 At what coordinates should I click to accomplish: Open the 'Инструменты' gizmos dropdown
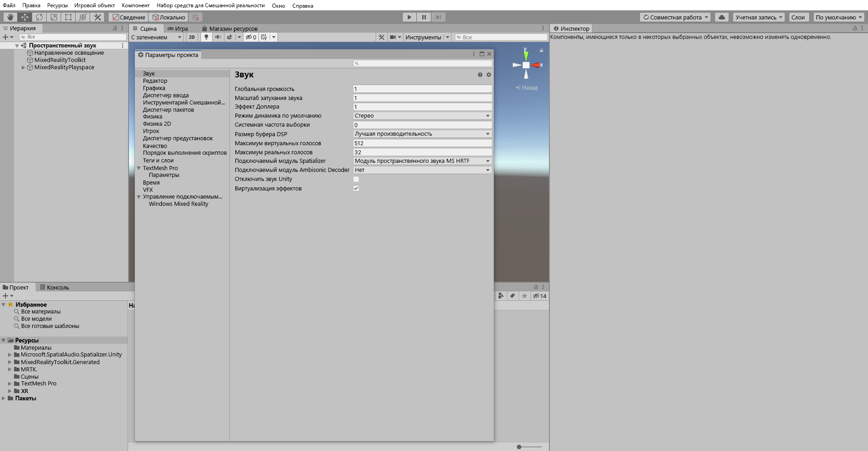427,37
